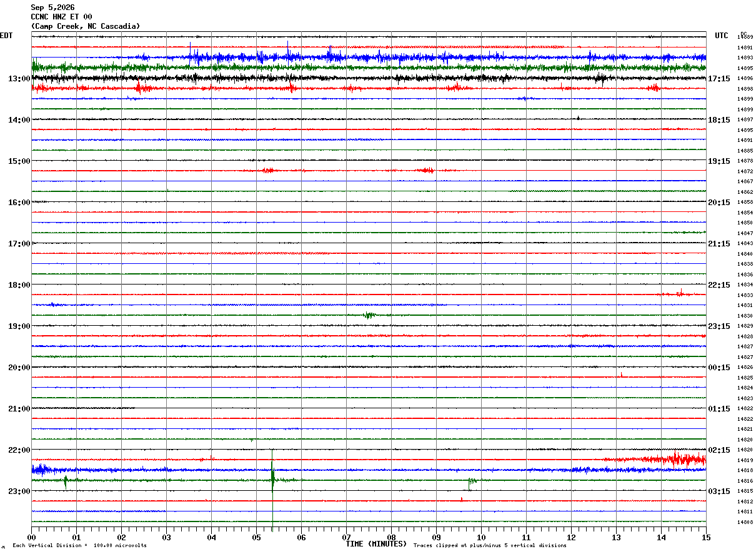This screenshot has width=756, height=554.
Task: Select the red burst ending the 22:15 trace
Action: [x=678, y=460]
